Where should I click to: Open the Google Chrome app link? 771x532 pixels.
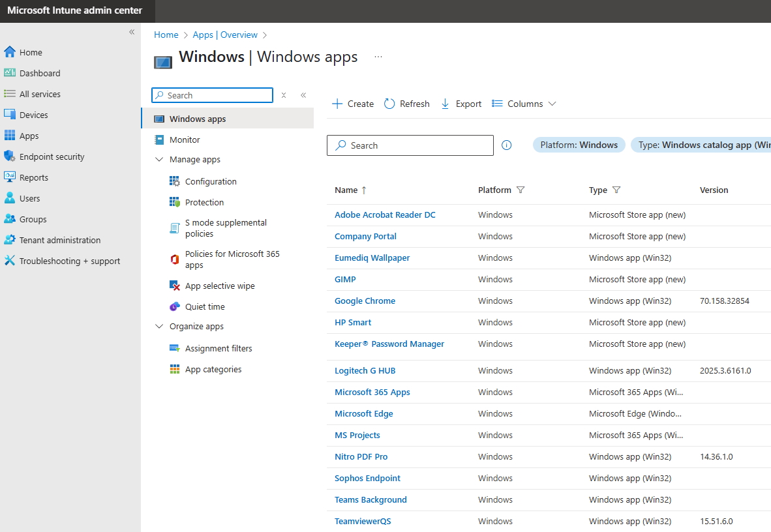365,301
